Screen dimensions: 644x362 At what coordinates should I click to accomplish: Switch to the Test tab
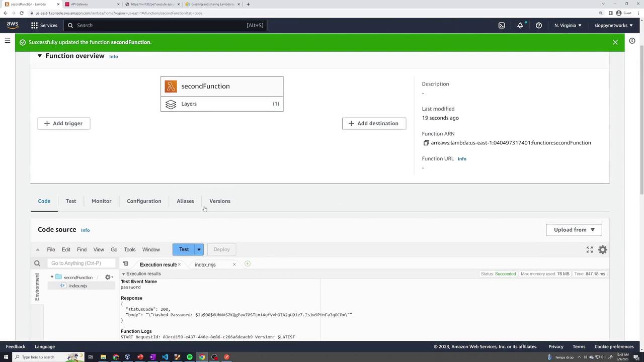click(71, 201)
